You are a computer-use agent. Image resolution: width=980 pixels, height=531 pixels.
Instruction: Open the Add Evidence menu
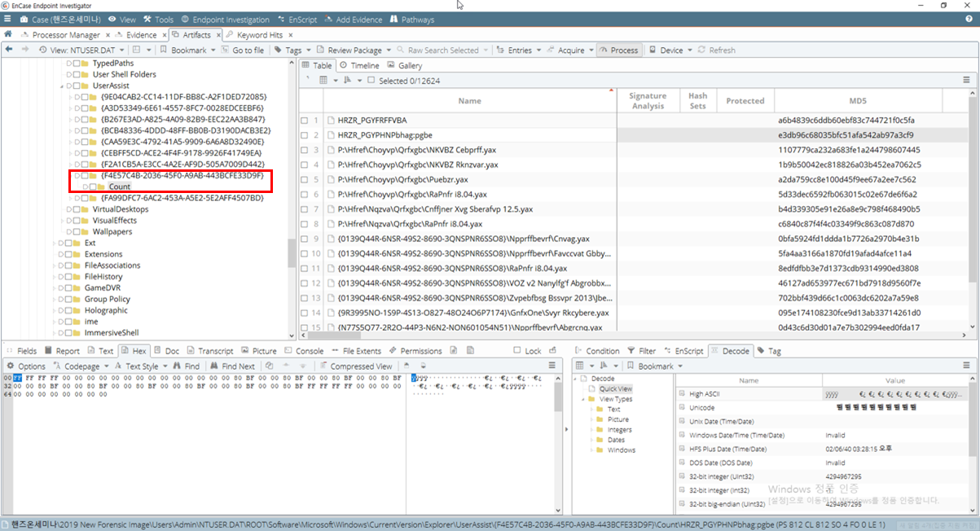tap(353, 19)
